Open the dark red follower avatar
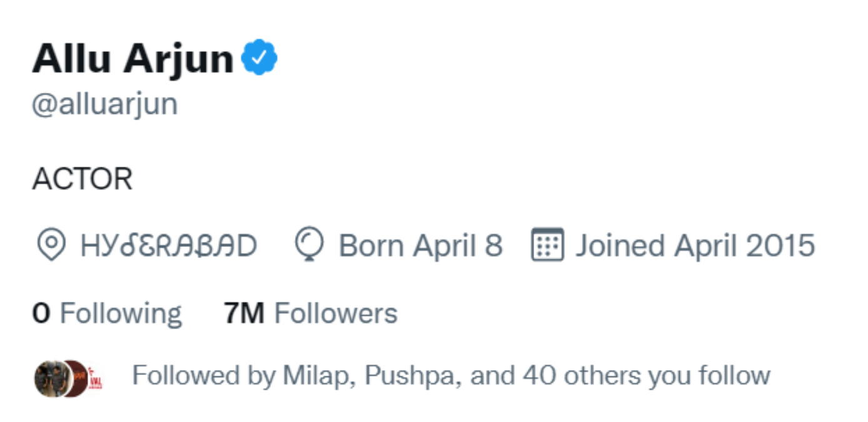 coord(76,378)
